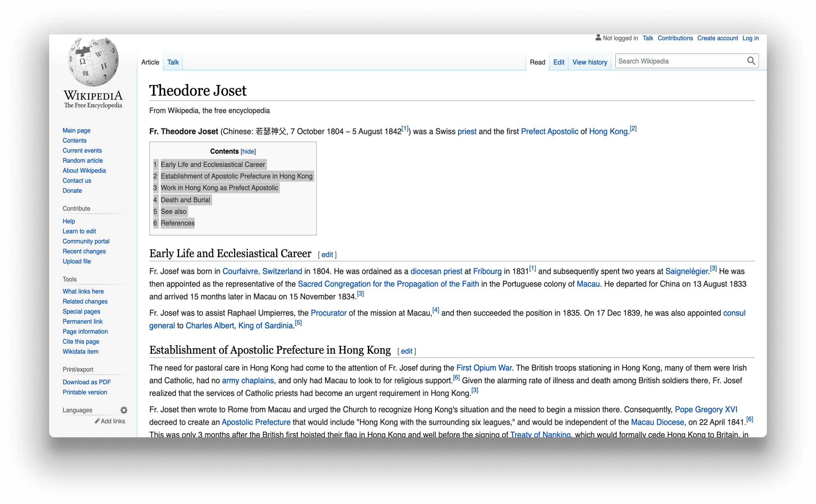Screen dimensions: 816x504
Task: Open the language settings gear icon
Action: pyautogui.click(x=124, y=410)
